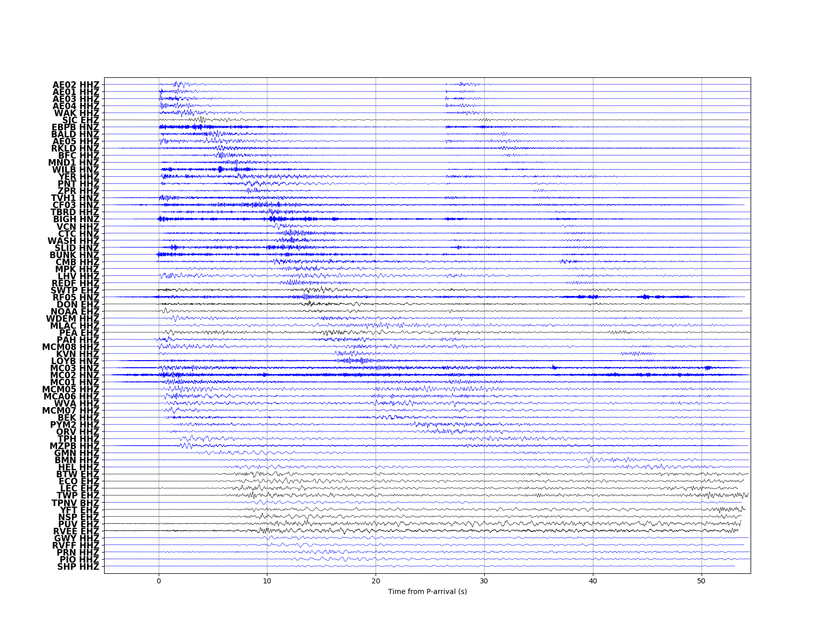
Task: Click the AE02 HHZ station label
Action: pos(76,85)
